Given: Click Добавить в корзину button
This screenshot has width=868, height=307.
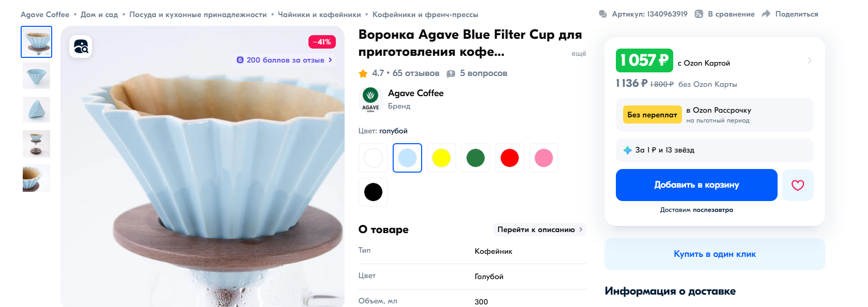Looking at the screenshot, I should point(696,185).
